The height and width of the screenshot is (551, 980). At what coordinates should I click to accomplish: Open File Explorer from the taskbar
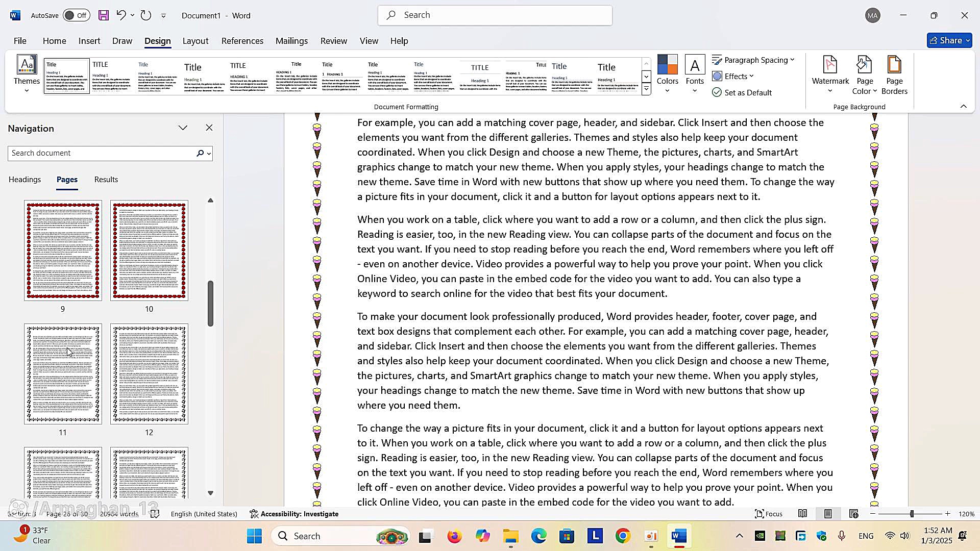(510, 536)
